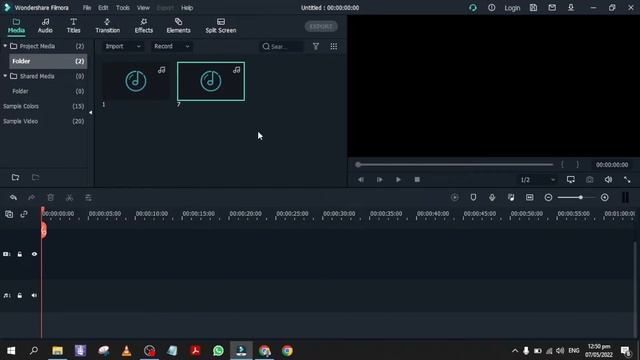Viewport: 640px width, 360px height.
Task: Open the File menu
Action: coord(87,8)
